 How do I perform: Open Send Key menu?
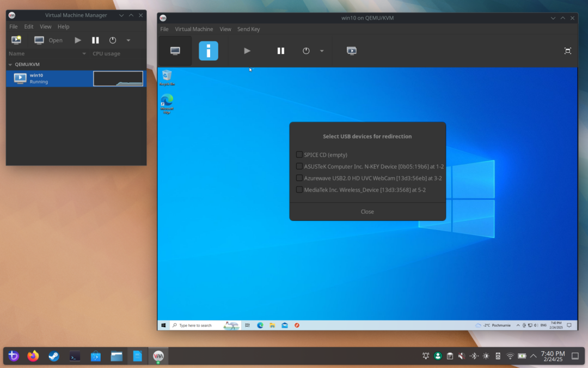click(x=249, y=29)
